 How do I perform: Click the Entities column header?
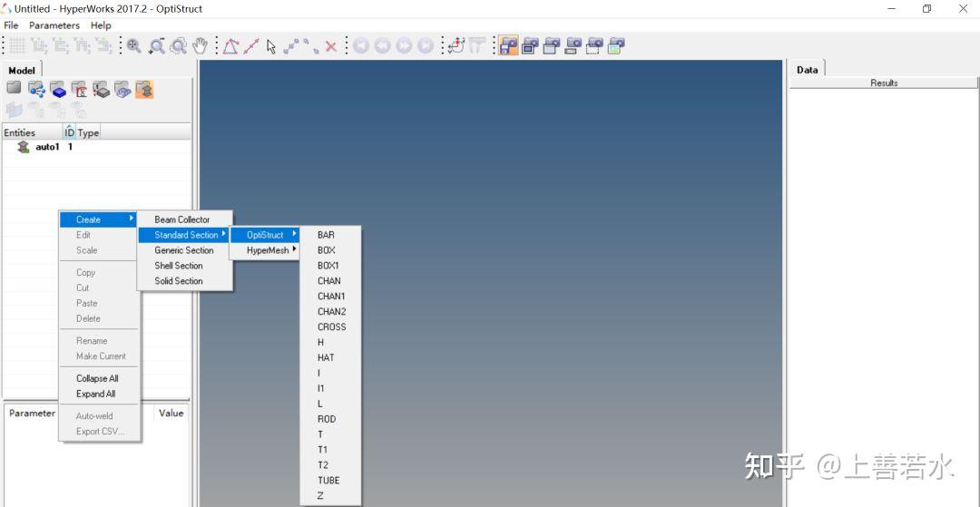pos(33,132)
